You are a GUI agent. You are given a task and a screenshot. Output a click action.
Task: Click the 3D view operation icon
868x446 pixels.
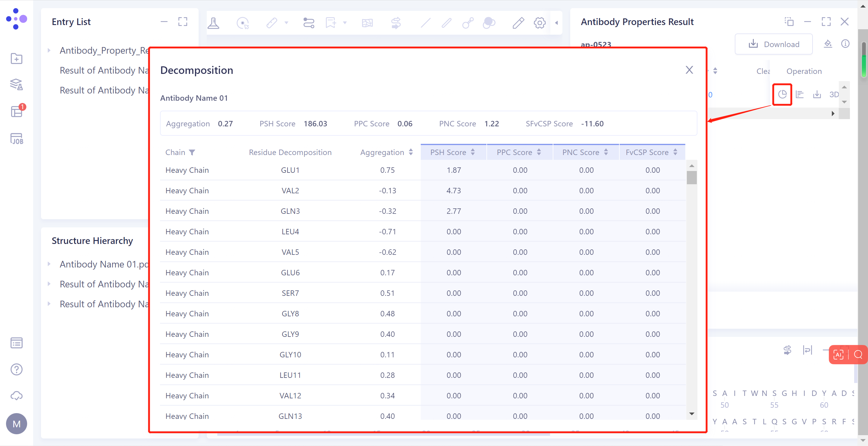coord(834,94)
